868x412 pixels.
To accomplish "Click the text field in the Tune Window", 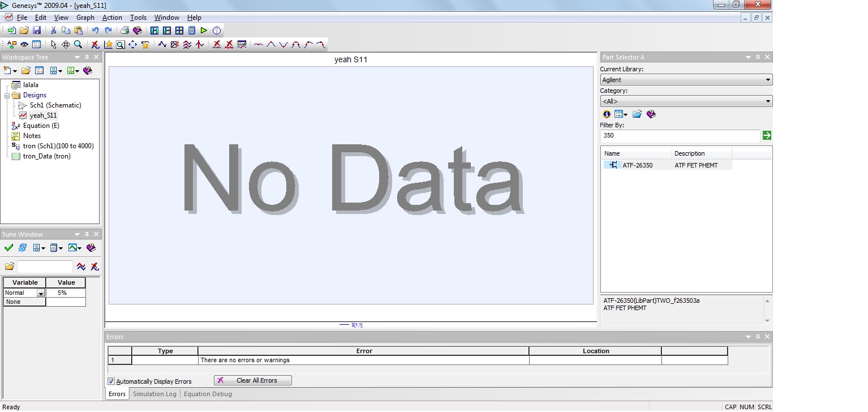I will point(45,267).
